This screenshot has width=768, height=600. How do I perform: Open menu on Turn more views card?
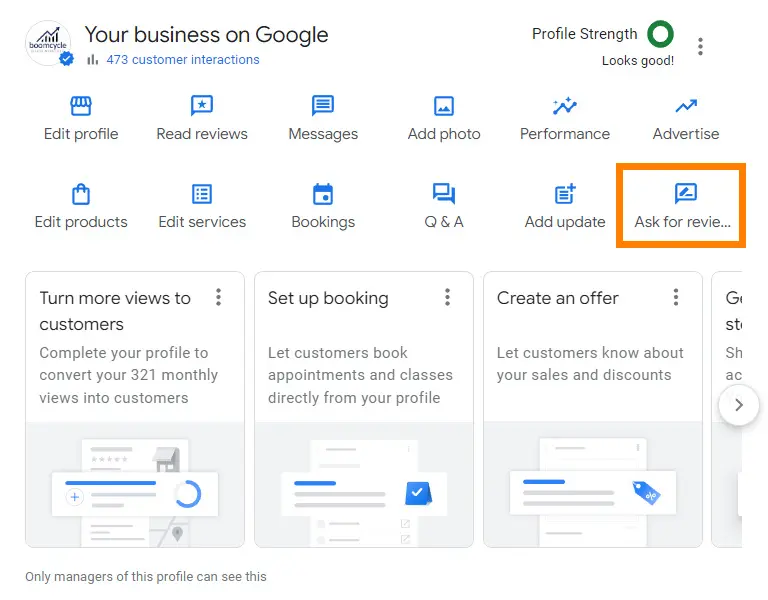[218, 297]
